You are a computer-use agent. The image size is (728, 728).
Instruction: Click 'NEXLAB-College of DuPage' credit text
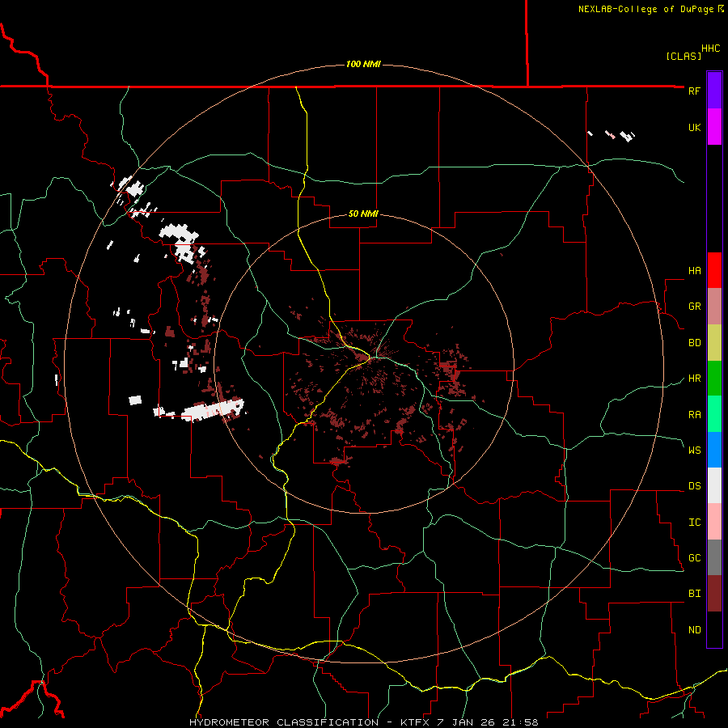[x=645, y=9]
